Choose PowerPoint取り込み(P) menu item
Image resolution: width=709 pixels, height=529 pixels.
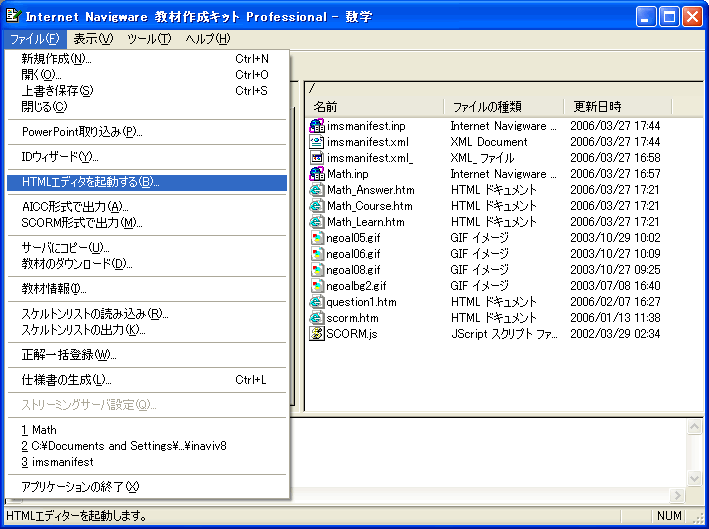coord(147,132)
